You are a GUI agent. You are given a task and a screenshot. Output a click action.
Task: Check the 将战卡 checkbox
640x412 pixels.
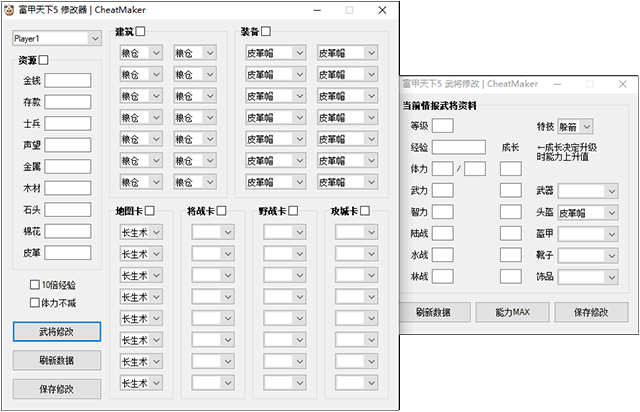pyautogui.click(x=222, y=211)
